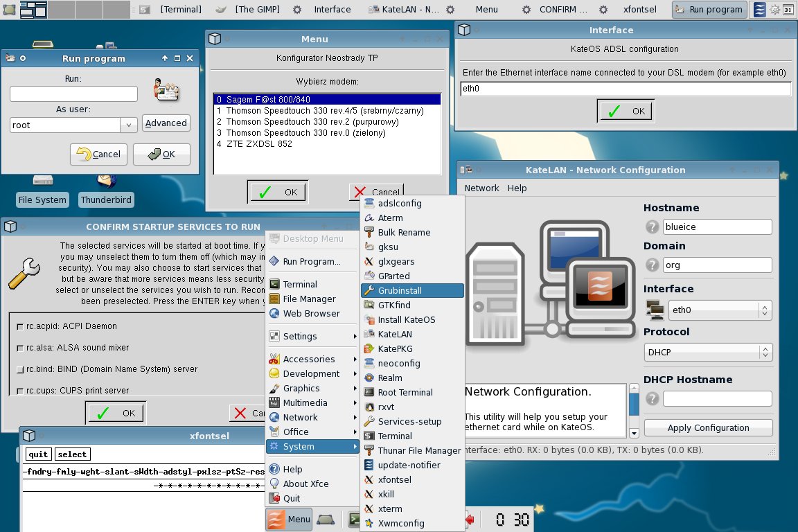Select Run Program... from desktop menu
798x532 pixels.
pyautogui.click(x=312, y=262)
